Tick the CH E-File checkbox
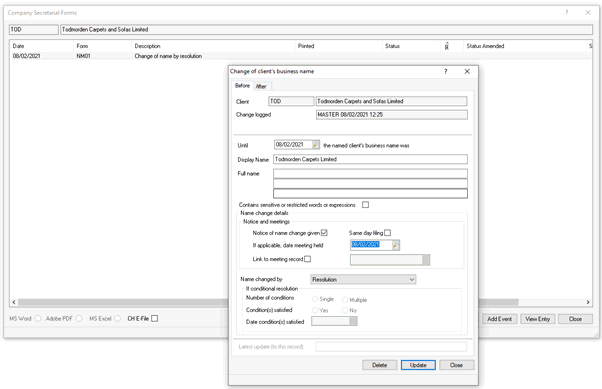The image size is (602, 389). [x=154, y=318]
